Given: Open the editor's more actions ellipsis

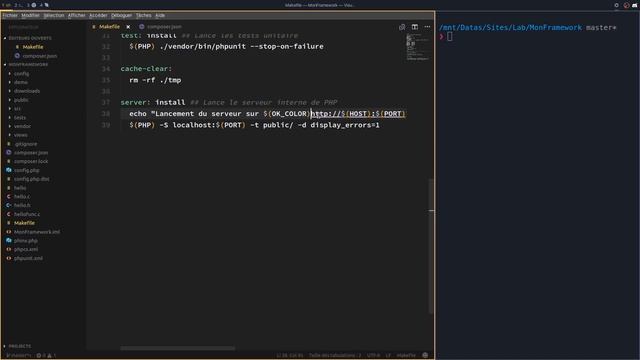Looking at the screenshot, I should pyautogui.click(x=427, y=27).
